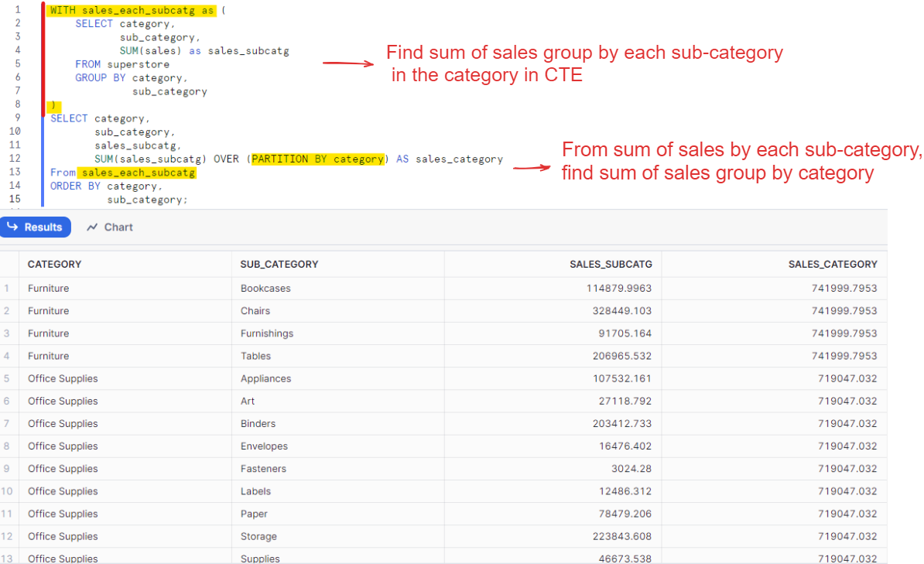Switch to the Chart tab
The image size is (924, 564).
[110, 227]
